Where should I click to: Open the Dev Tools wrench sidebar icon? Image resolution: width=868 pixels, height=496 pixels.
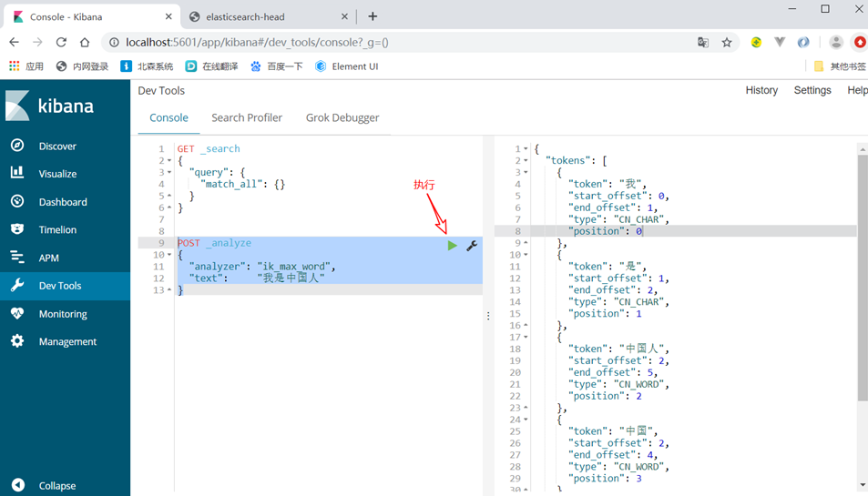click(17, 286)
